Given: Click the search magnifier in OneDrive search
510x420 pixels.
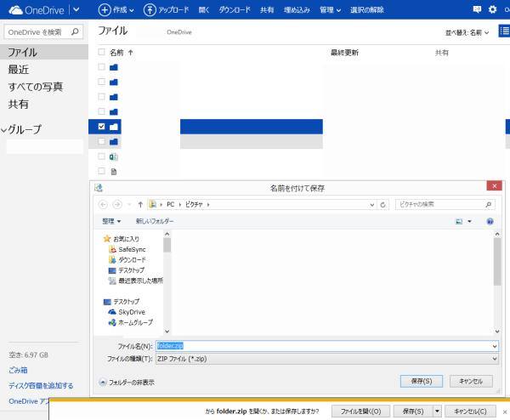Looking at the screenshot, I should 75,32.
